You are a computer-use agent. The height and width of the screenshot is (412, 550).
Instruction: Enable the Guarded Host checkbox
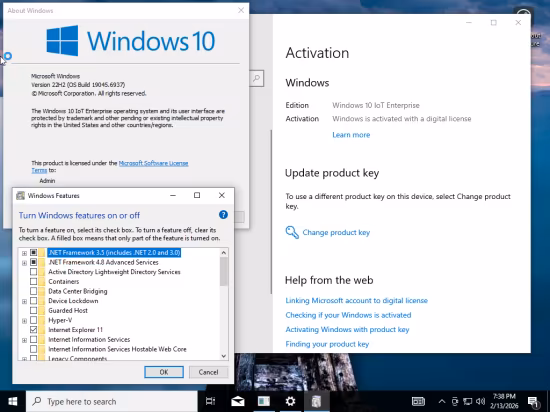tap(33, 310)
